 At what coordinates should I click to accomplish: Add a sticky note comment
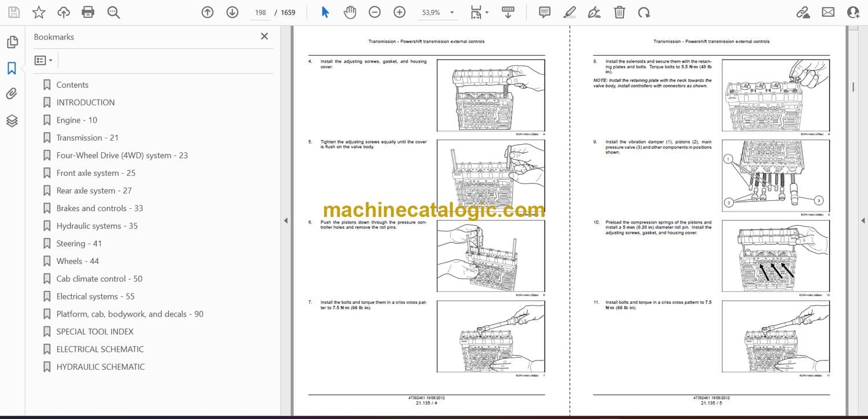coord(545,12)
